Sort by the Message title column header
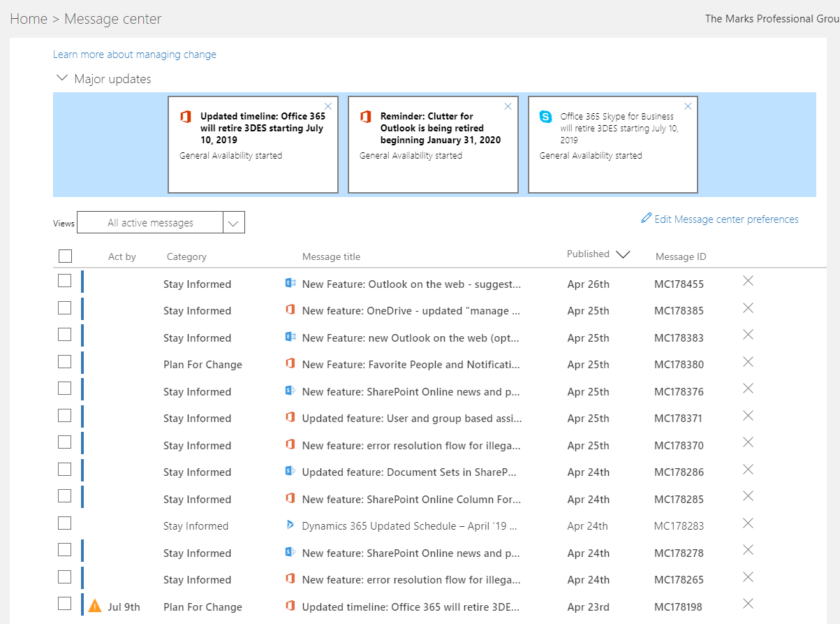This screenshot has width=840, height=624. 331,256
